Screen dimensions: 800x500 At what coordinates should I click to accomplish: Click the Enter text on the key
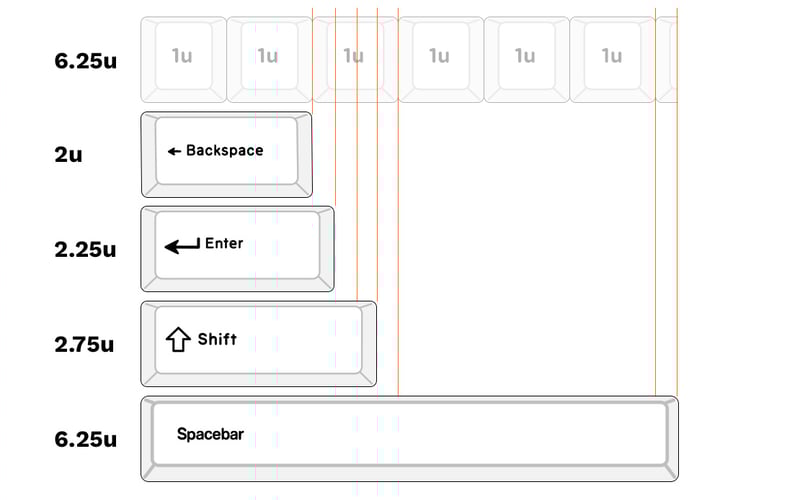(x=224, y=243)
